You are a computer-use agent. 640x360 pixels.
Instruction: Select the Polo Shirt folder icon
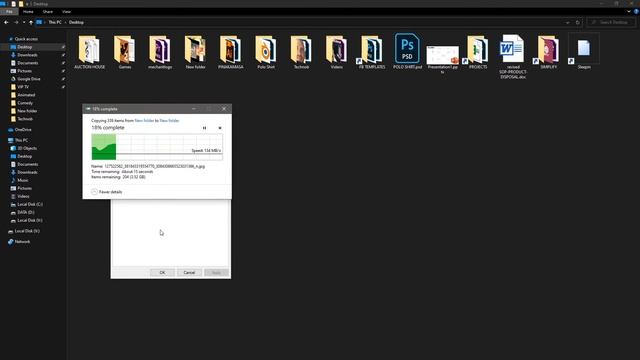click(x=266, y=49)
